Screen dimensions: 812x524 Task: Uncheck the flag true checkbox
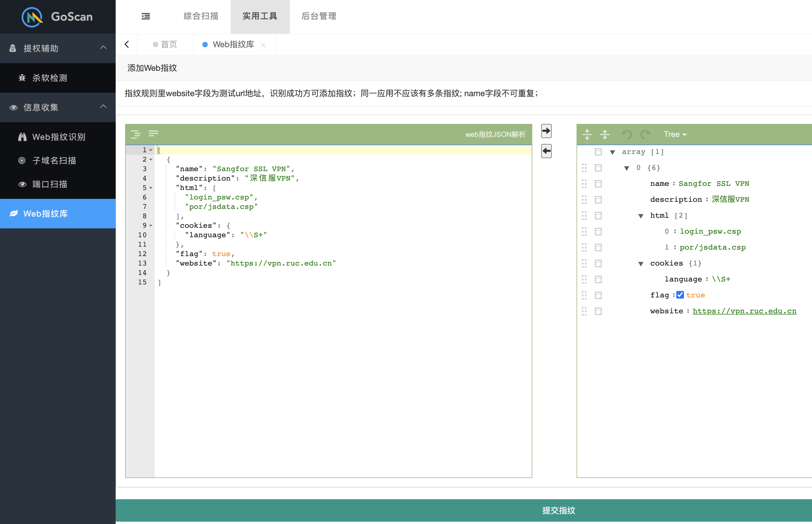point(680,295)
